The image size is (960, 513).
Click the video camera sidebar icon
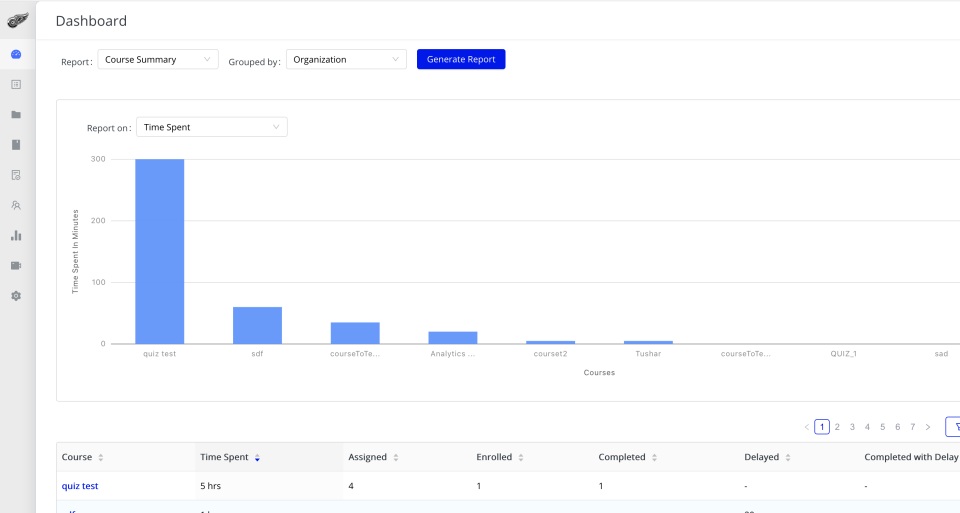pyautogui.click(x=16, y=265)
